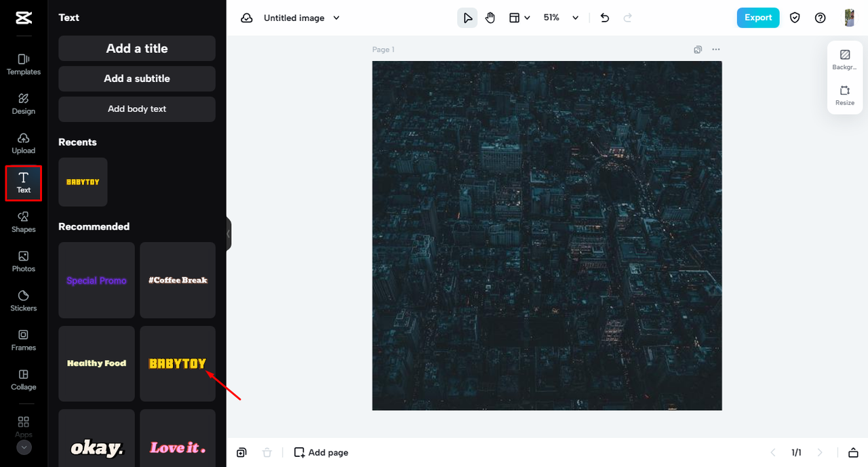The width and height of the screenshot is (868, 467).
Task: Undo the last action
Action: click(x=605, y=18)
